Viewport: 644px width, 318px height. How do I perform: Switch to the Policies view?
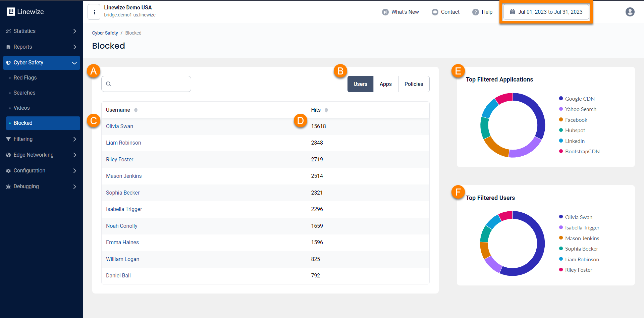pos(414,84)
